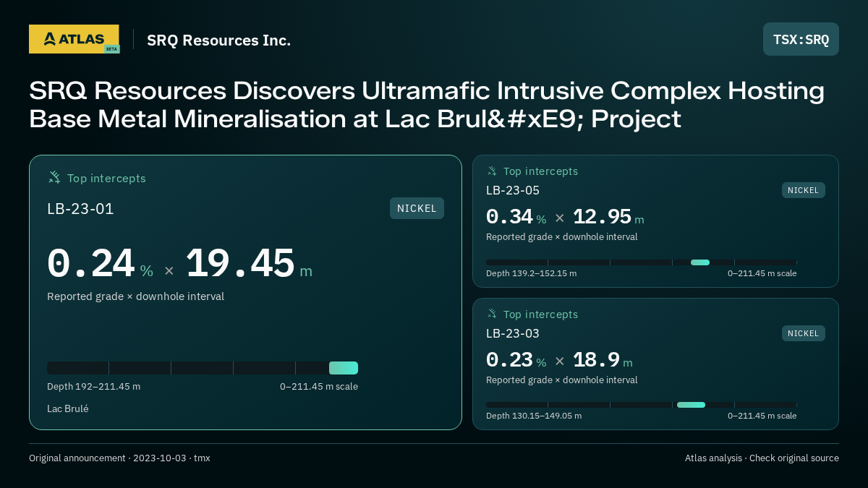Click the scale label in LB-23-01 card
This screenshot has width=868, height=488.
[319, 386]
